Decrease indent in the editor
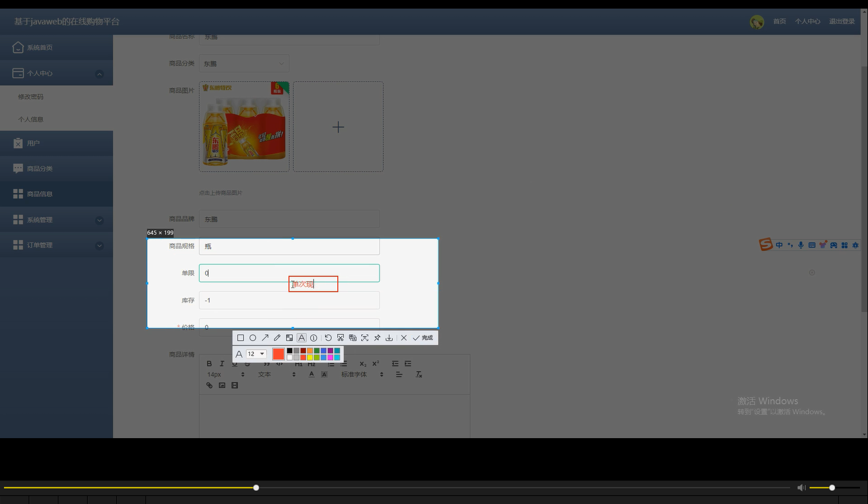868x504 pixels. (395, 364)
